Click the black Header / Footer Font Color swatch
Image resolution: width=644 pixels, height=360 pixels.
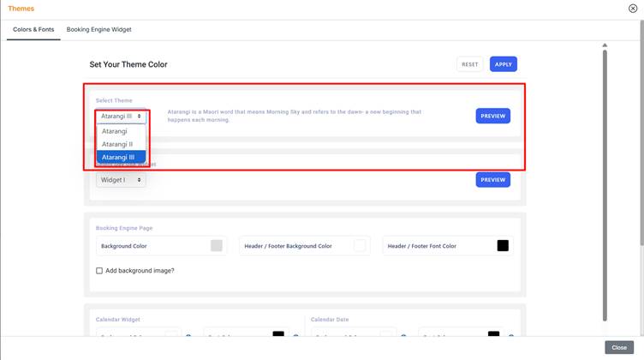[503, 246]
